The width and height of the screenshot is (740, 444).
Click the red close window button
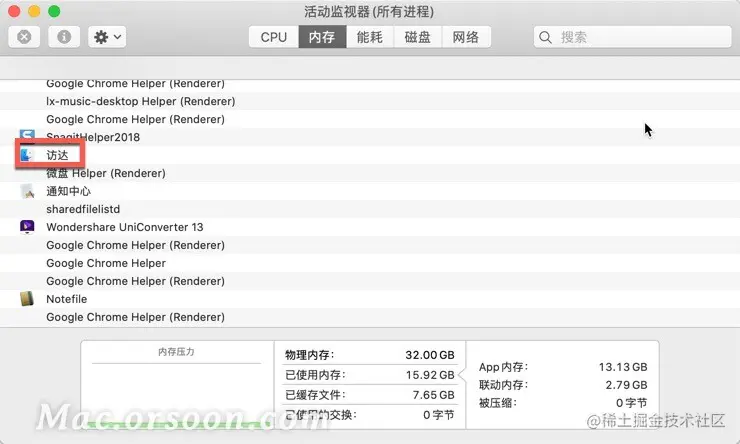[x=14, y=11]
